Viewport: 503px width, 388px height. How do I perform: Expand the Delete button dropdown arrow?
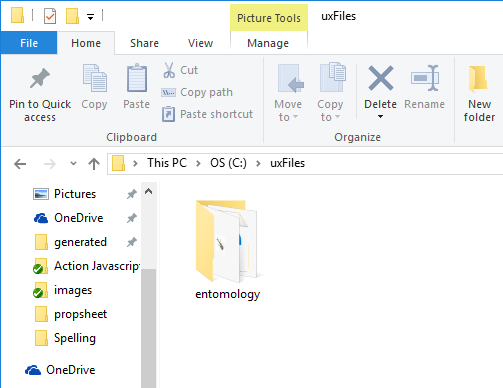coord(380,116)
